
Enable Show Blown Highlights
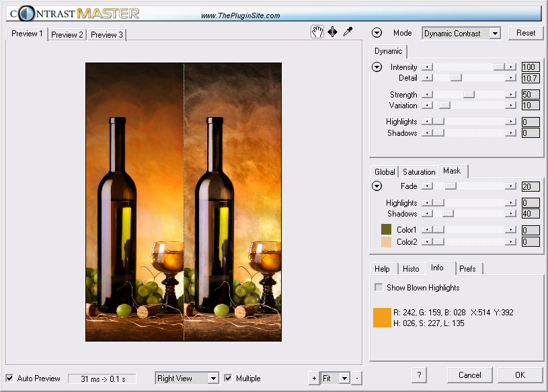click(x=379, y=288)
